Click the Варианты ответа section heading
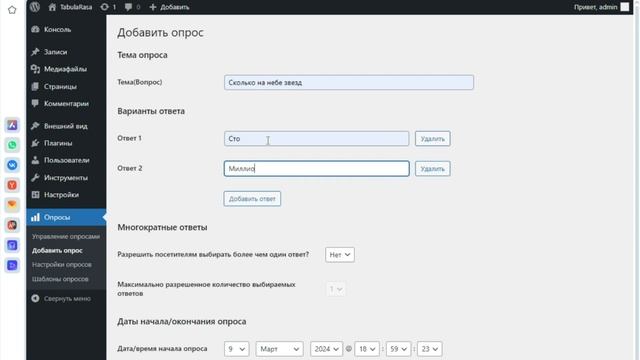The height and width of the screenshot is (360, 640). (x=151, y=111)
